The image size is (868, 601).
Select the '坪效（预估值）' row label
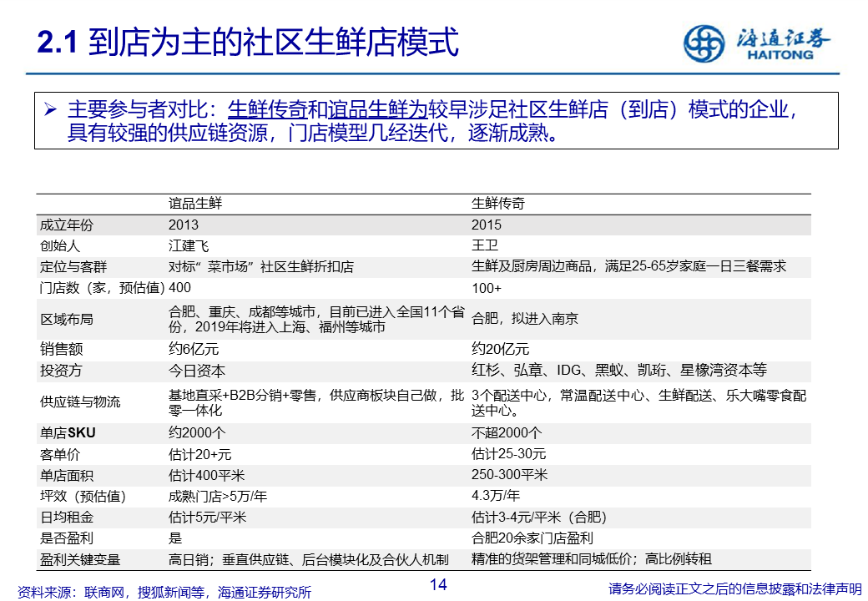coord(83,497)
